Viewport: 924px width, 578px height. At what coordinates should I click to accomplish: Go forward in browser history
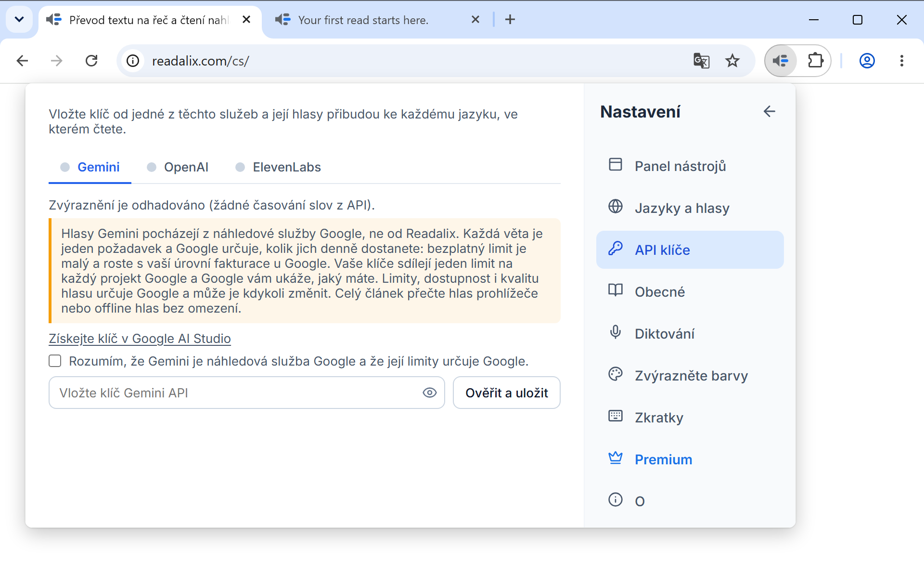point(57,61)
